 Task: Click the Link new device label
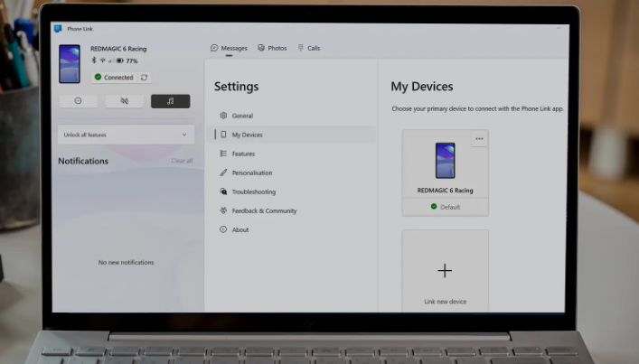click(445, 302)
